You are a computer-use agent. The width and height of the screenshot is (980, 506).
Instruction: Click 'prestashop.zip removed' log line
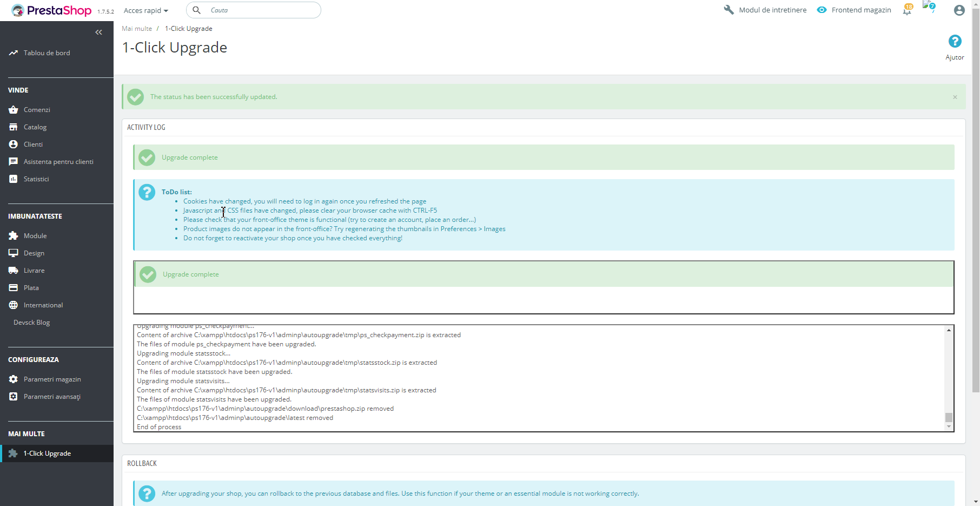tap(265, 409)
